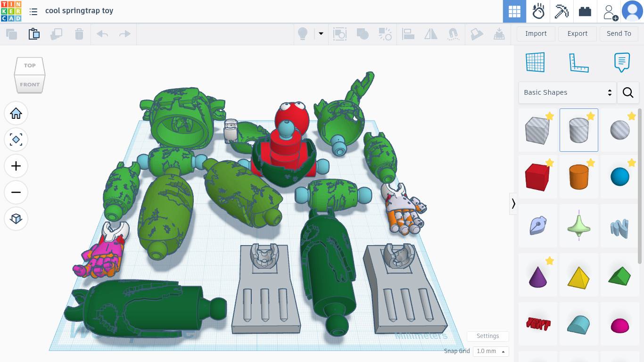Open the user profile avatar
This screenshot has height=362, width=644.
[632, 11]
